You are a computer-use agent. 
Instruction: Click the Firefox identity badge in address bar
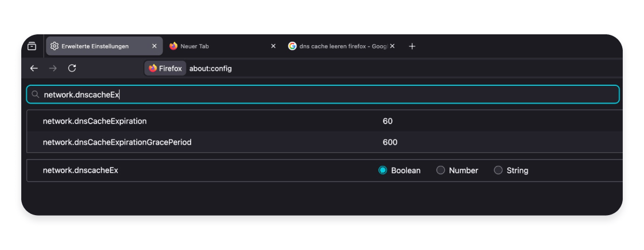click(x=165, y=69)
